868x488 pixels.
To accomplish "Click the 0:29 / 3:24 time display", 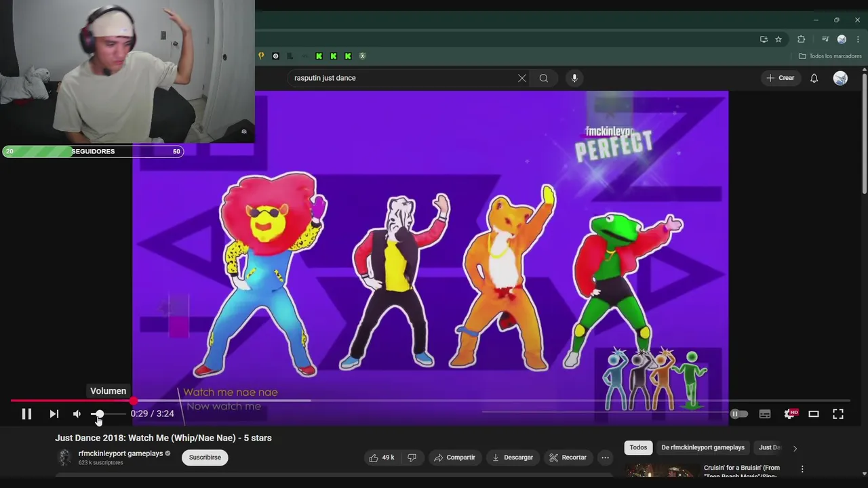I will 153,413.
